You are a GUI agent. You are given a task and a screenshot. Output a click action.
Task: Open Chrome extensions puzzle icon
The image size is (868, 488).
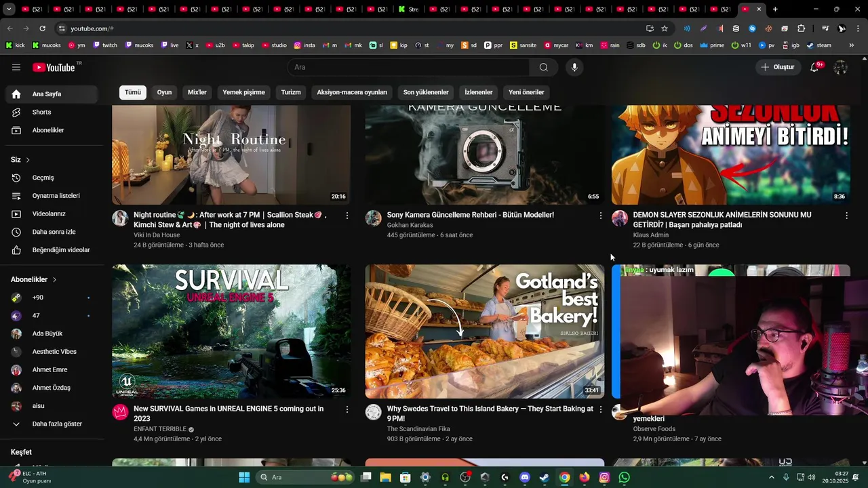[x=801, y=28]
